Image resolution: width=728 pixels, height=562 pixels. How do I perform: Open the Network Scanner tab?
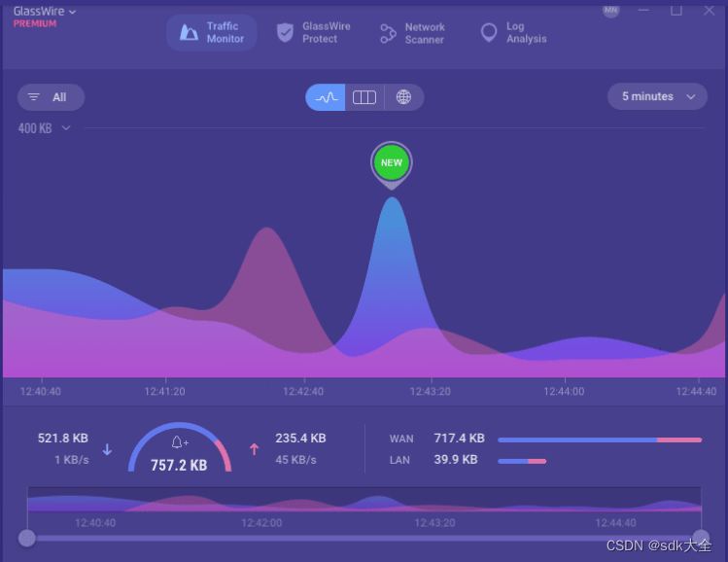click(413, 33)
